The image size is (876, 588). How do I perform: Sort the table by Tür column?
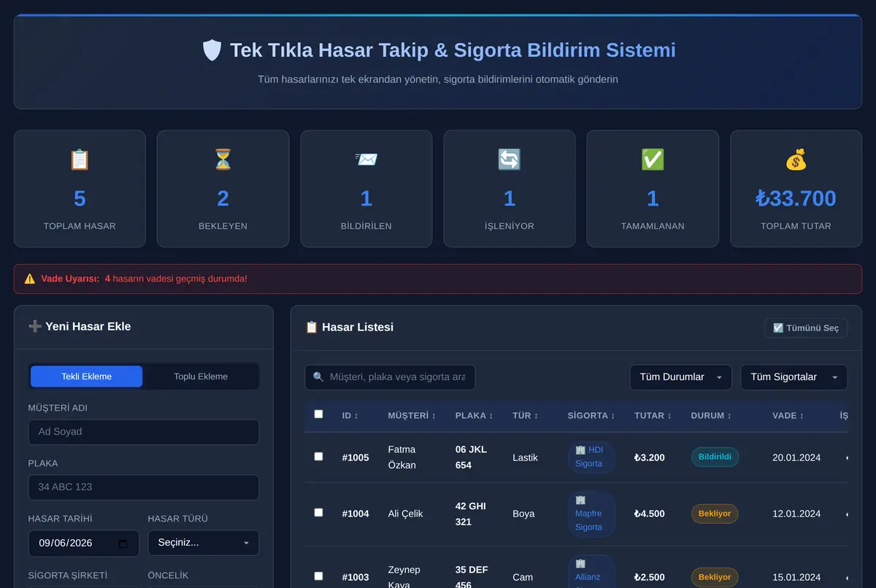tap(526, 416)
